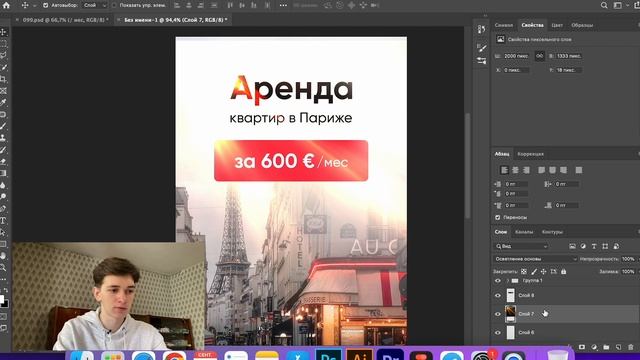Image resolution: width=640 pixels, height=360 pixels.
Task: Open the History panel icon
Action: pos(481,29)
